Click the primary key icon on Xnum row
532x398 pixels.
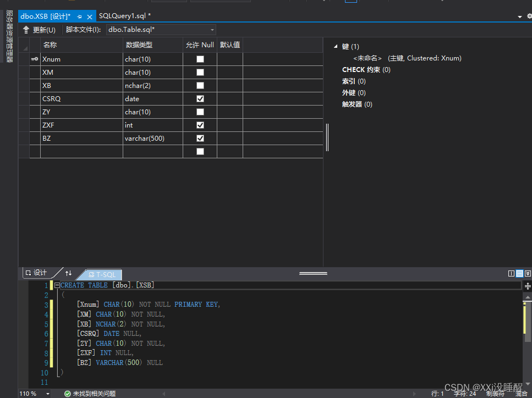pyautogui.click(x=35, y=59)
